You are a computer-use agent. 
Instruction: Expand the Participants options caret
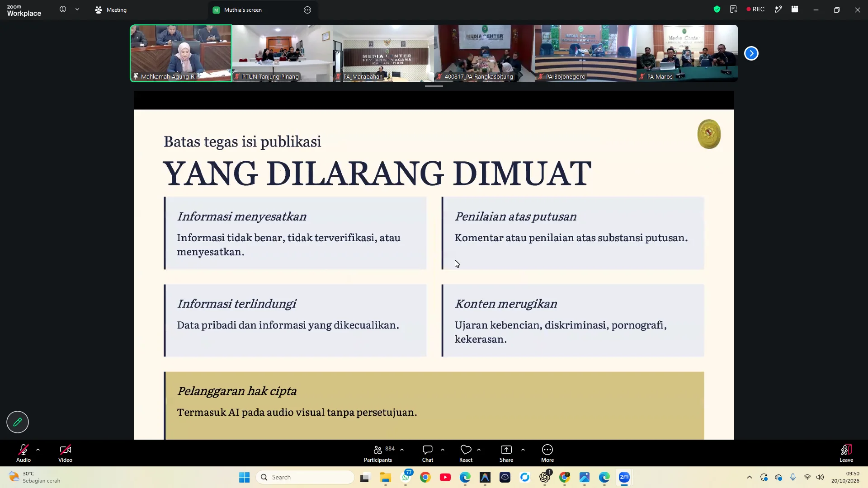click(x=402, y=450)
